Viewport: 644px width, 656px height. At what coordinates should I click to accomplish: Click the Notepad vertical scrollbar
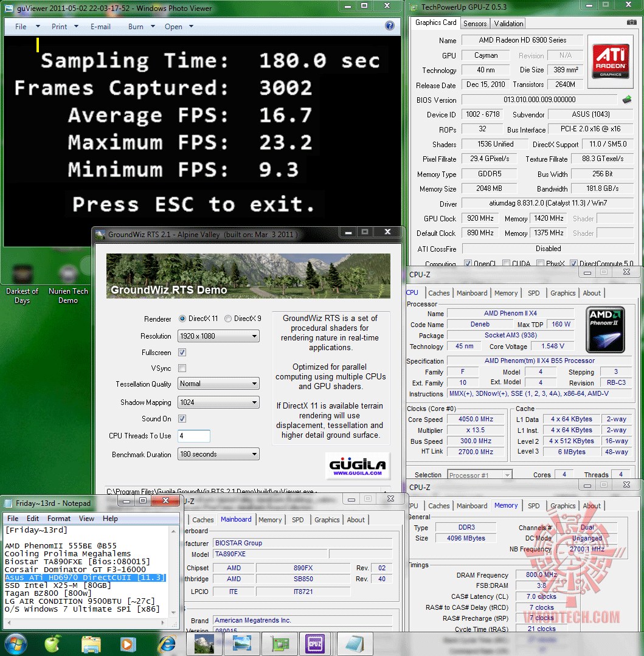[x=173, y=571]
